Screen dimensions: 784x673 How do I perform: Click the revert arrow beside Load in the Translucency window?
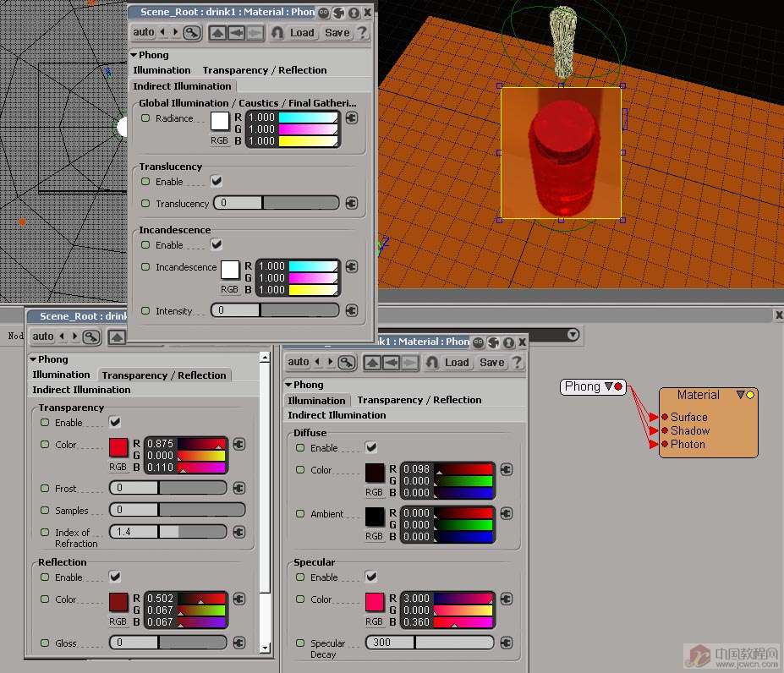(277, 33)
